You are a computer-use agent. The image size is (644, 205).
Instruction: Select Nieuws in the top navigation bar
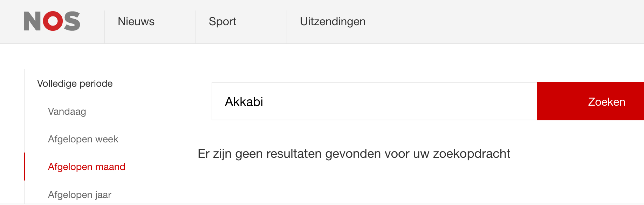pyautogui.click(x=136, y=22)
